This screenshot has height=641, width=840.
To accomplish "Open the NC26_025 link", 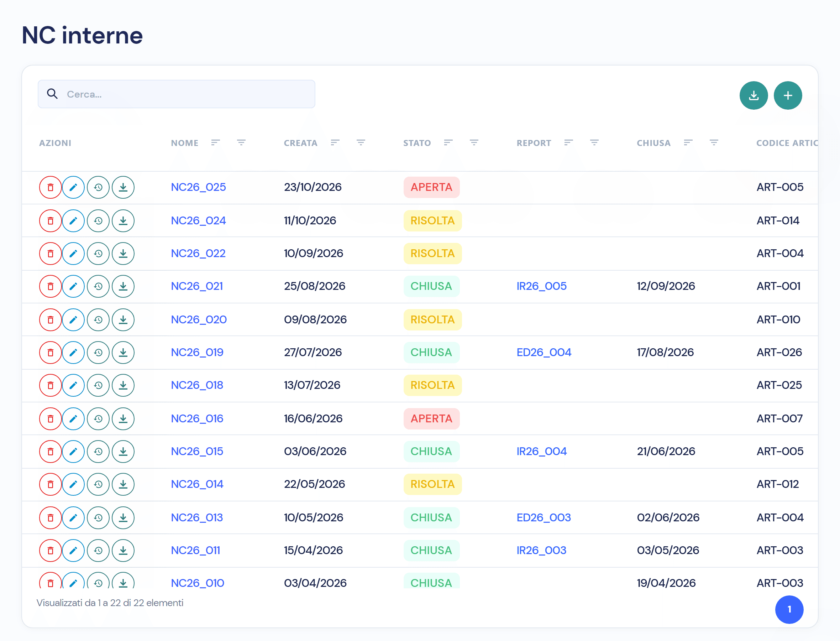I will (198, 187).
